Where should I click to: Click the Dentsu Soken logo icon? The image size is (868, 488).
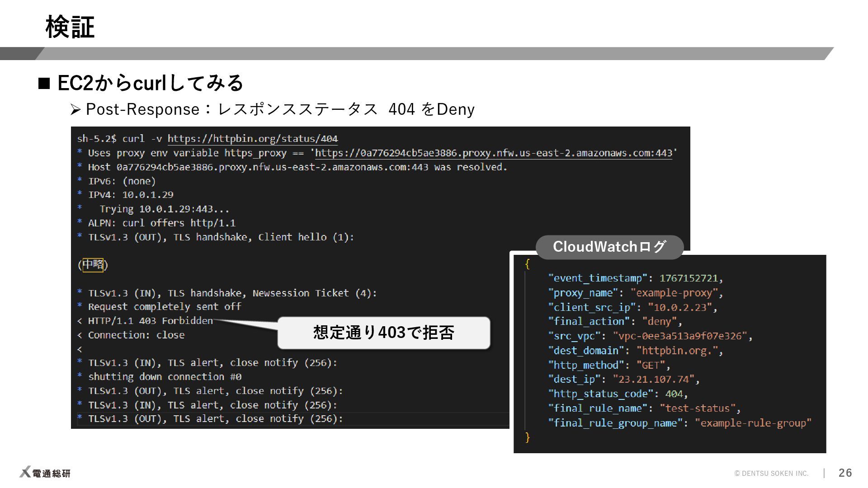tap(25, 472)
